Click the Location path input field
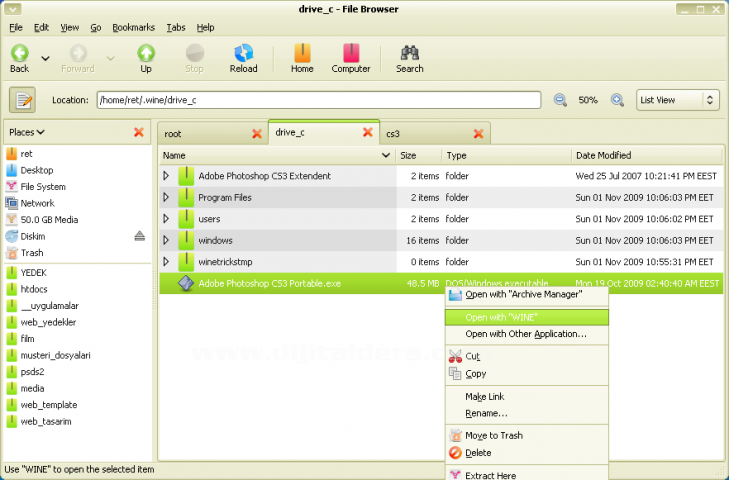Image resolution: width=730 pixels, height=480 pixels. (318, 100)
